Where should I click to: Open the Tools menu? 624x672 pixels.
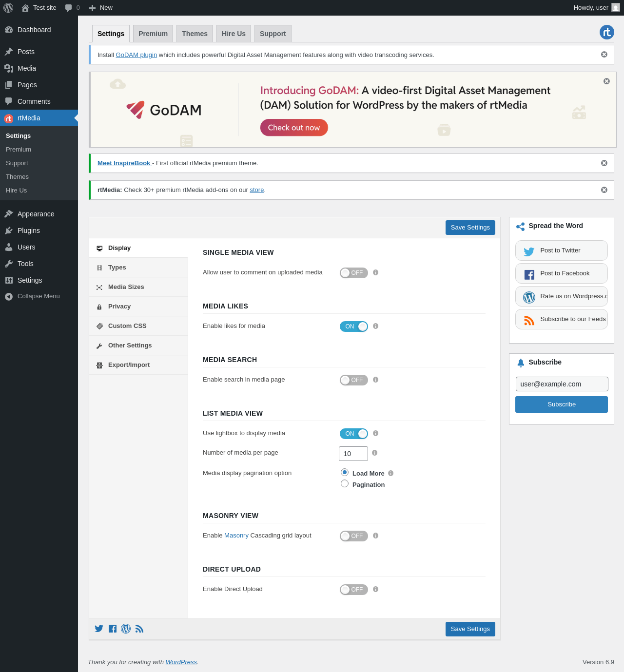point(39,264)
